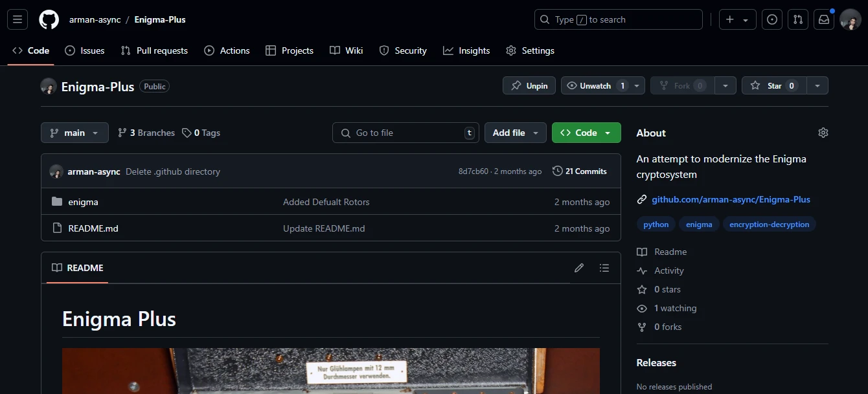Open the Insights tab
The height and width of the screenshot is (394, 868).
click(466, 50)
